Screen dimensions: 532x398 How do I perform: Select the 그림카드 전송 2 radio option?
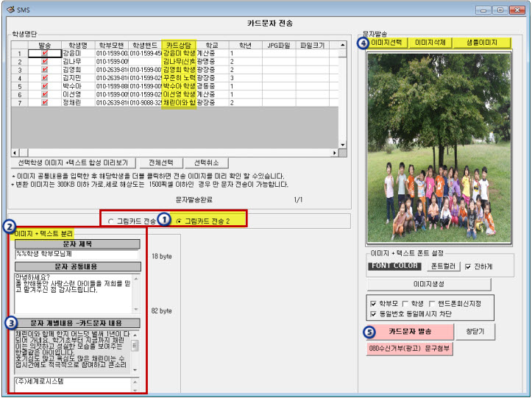point(179,221)
